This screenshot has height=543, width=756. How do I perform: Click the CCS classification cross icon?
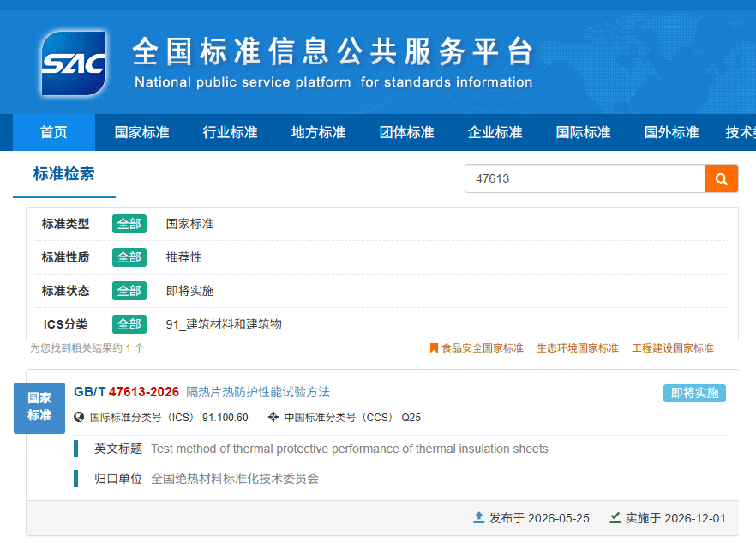point(273,417)
